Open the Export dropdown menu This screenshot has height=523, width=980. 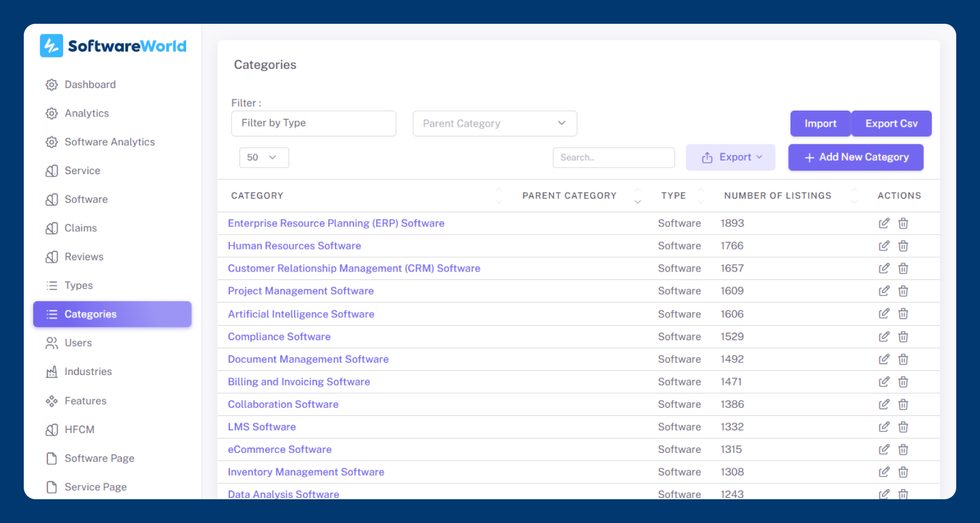[730, 157]
